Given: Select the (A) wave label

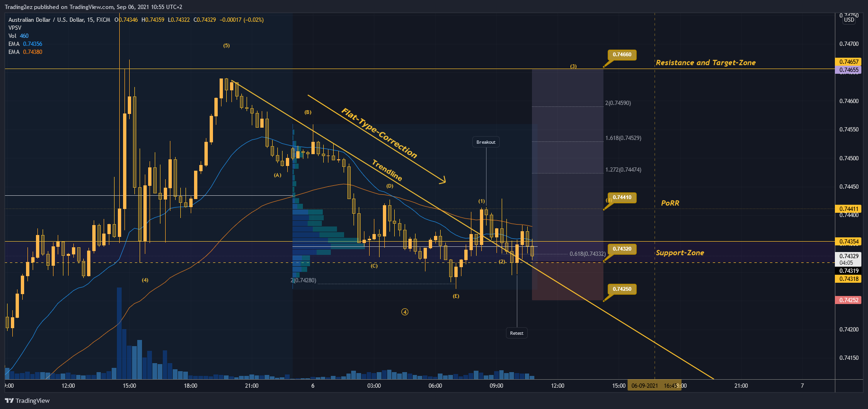Looking at the screenshot, I should (277, 175).
